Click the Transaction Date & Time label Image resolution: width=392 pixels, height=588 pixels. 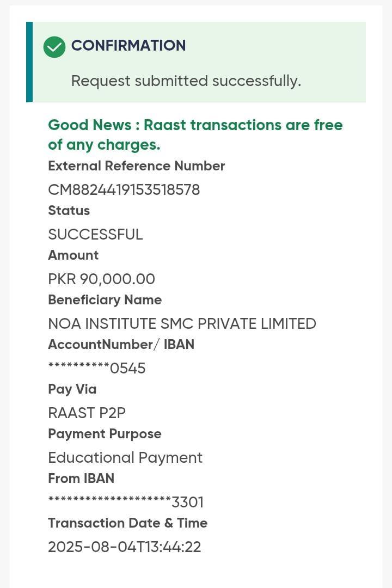coord(127,523)
